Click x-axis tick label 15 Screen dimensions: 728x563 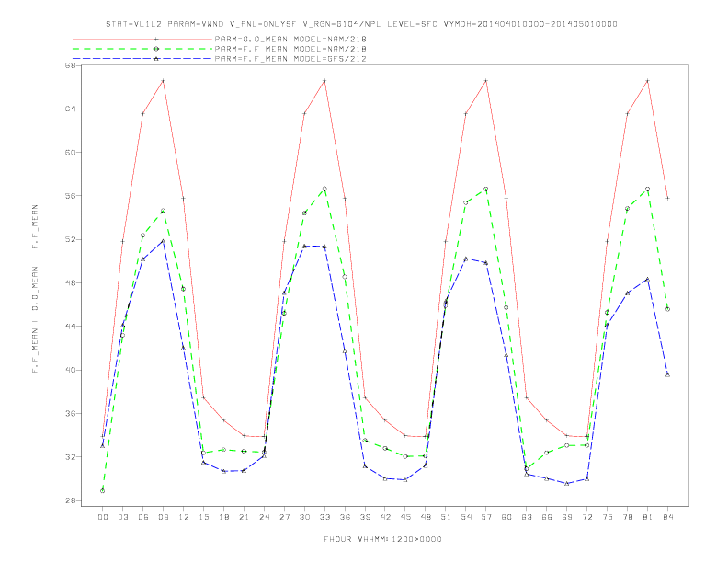[x=203, y=517]
